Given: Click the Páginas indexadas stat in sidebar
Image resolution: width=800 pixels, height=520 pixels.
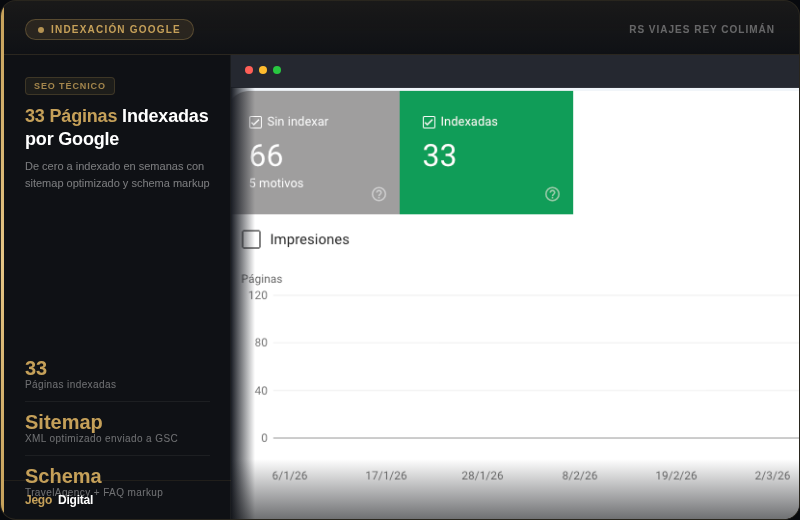Looking at the screenshot, I should [70, 384].
